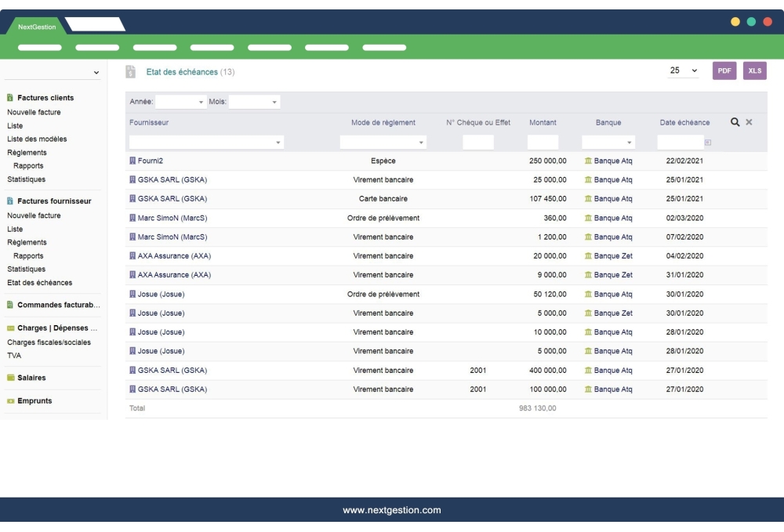The width and height of the screenshot is (784, 532).
Task: Click the Factures clients section icon
Action: pos(10,98)
